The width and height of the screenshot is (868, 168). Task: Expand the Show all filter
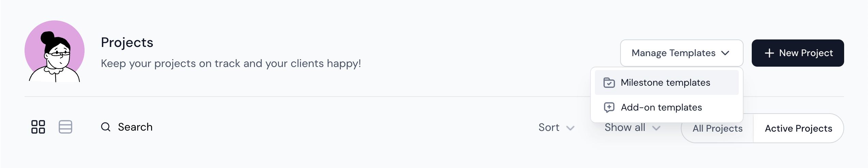coord(625,128)
